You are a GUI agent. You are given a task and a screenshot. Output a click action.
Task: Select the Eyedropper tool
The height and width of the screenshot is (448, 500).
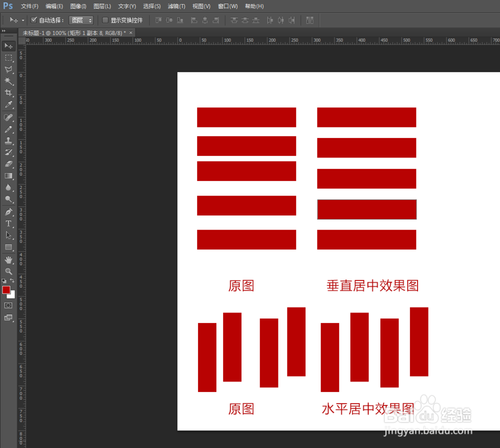point(8,104)
